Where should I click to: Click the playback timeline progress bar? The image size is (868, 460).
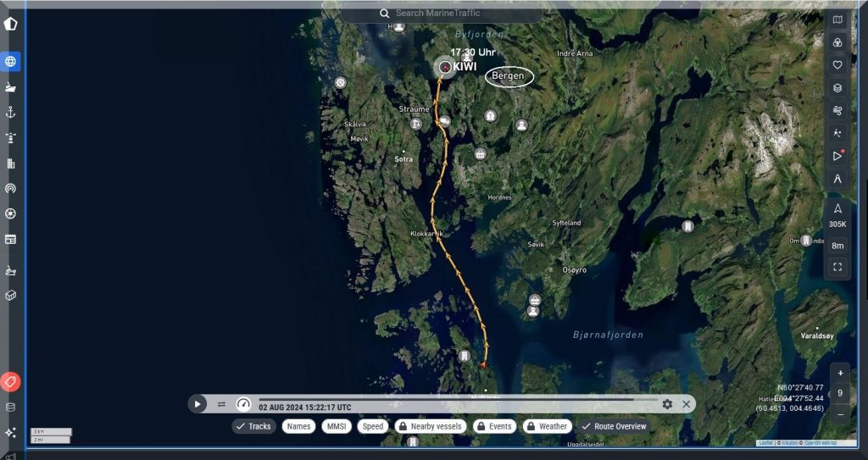click(x=458, y=400)
